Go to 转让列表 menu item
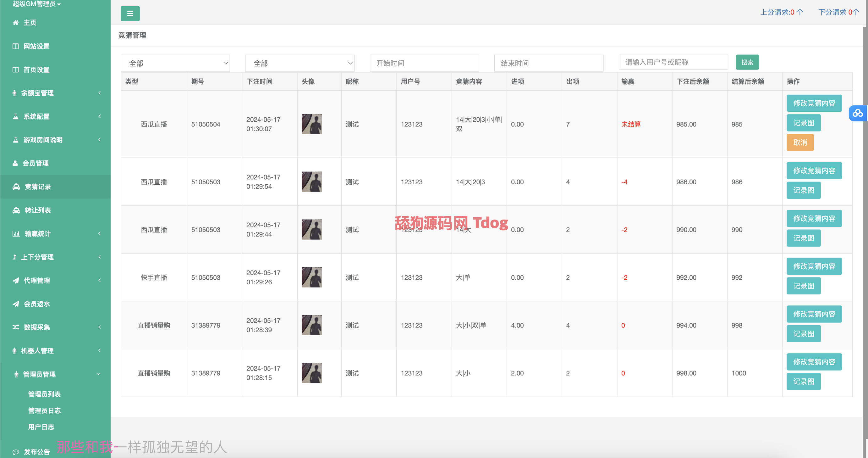The image size is (868, 458). [x=38, y=210]
